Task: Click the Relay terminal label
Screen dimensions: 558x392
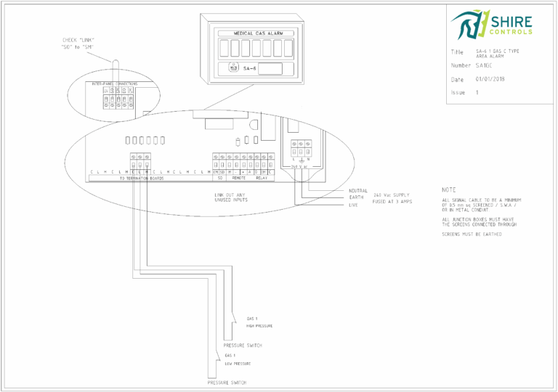Action: pos(261,177)
